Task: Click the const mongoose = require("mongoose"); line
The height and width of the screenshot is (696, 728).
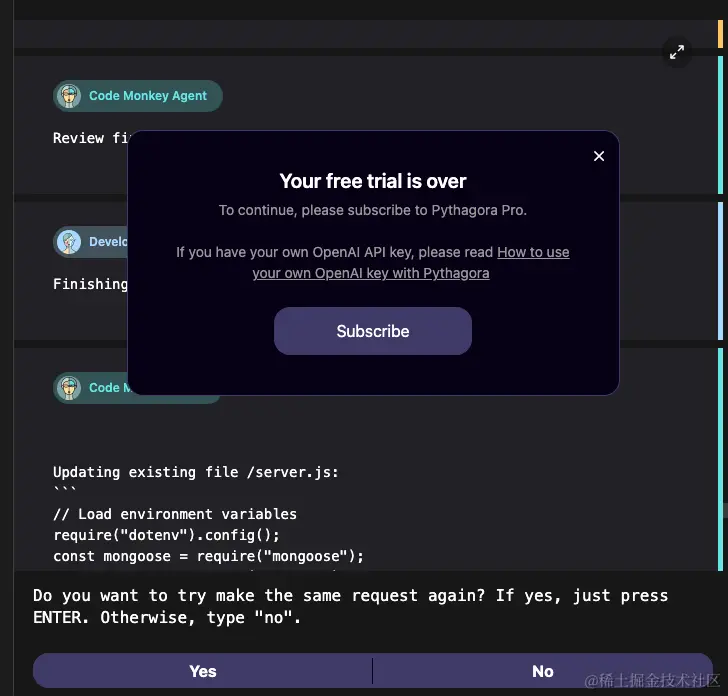Action: [x=208, y=556]
